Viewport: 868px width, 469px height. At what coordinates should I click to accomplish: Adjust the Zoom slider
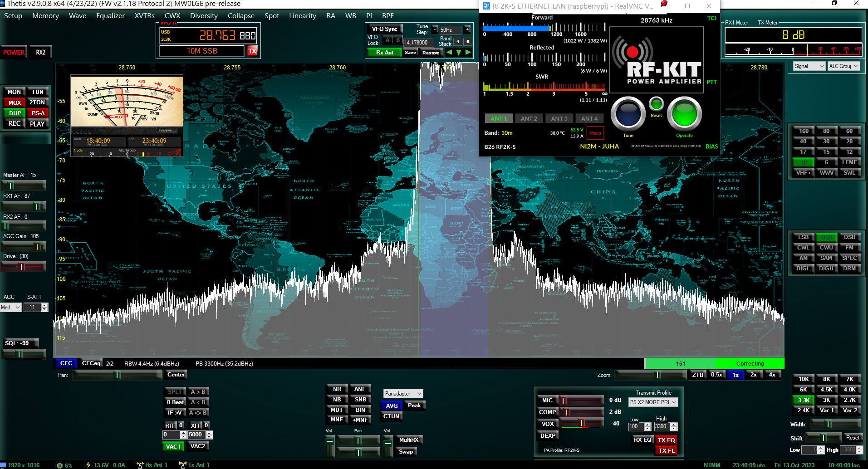coord(651,375)
